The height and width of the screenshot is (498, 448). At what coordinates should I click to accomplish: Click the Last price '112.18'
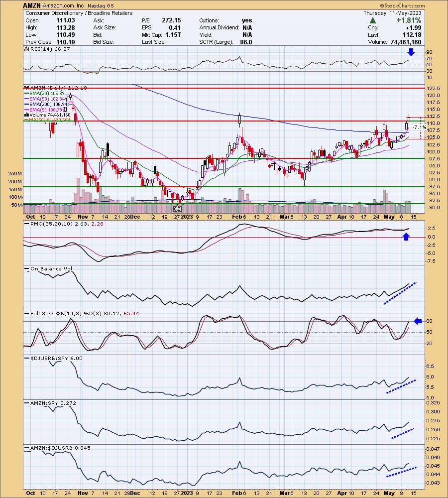[x=412, y=35]
